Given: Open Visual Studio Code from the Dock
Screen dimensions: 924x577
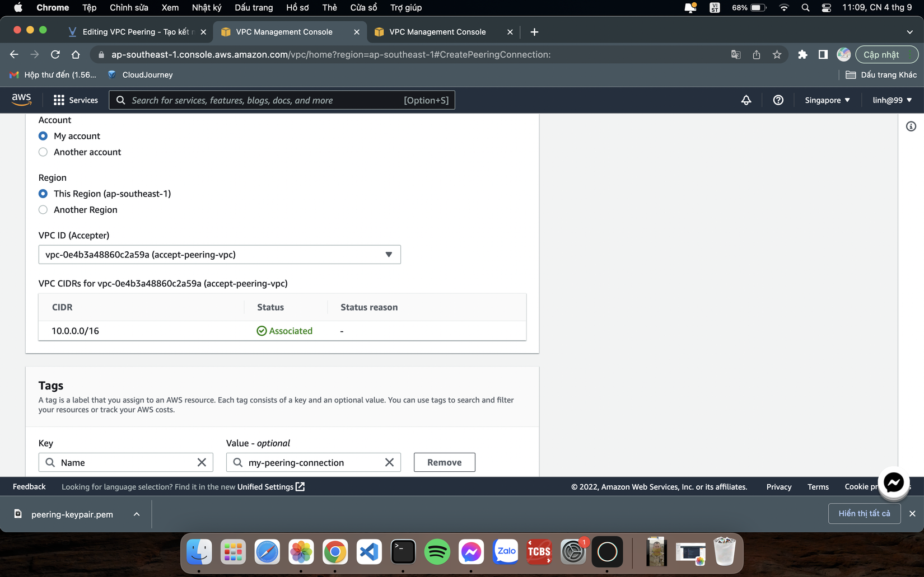Looking at the screenshot, I should click(369, 552).
